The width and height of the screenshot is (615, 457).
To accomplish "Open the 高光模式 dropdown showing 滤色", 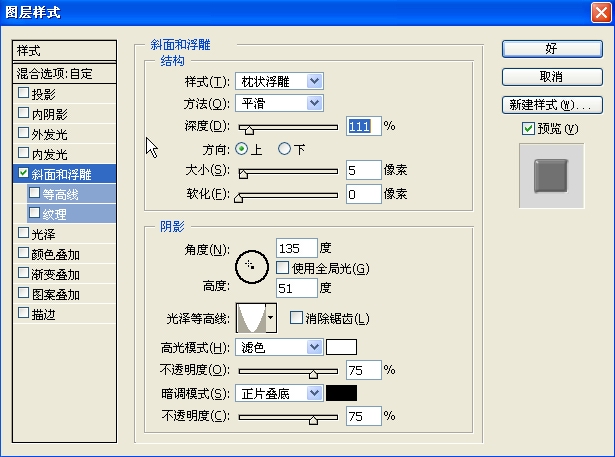I will [x=279, y=348].
